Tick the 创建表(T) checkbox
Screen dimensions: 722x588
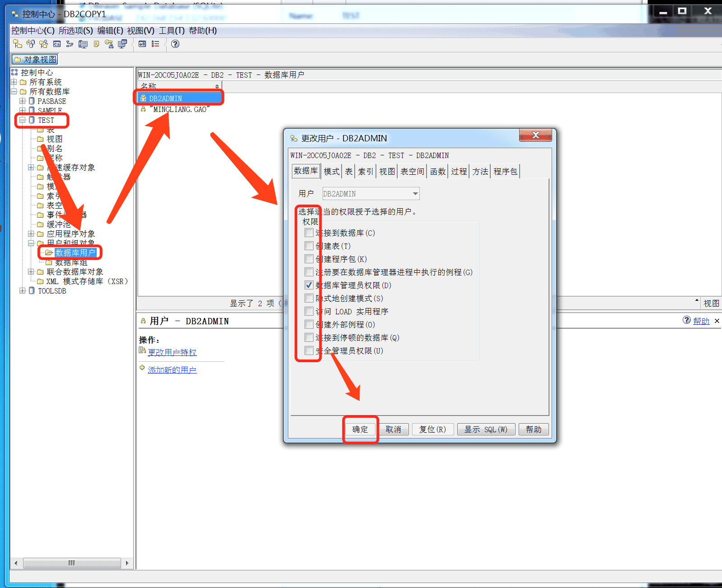[309, 246]
